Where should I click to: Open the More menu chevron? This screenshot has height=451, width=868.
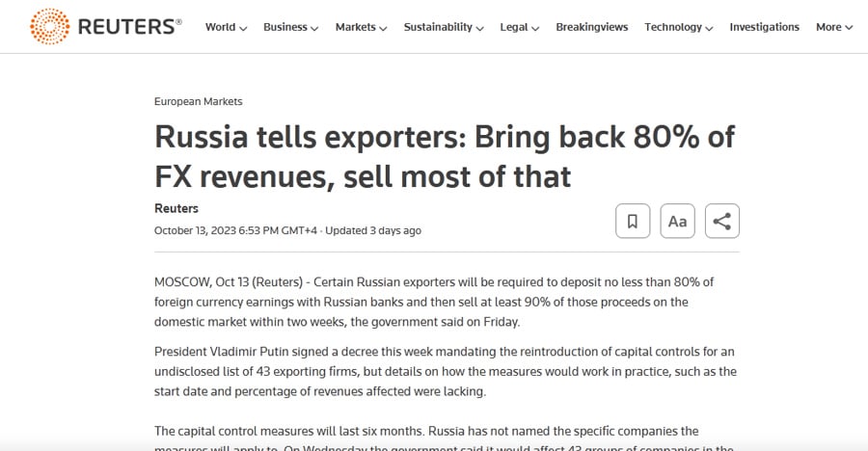coord(849,28)
